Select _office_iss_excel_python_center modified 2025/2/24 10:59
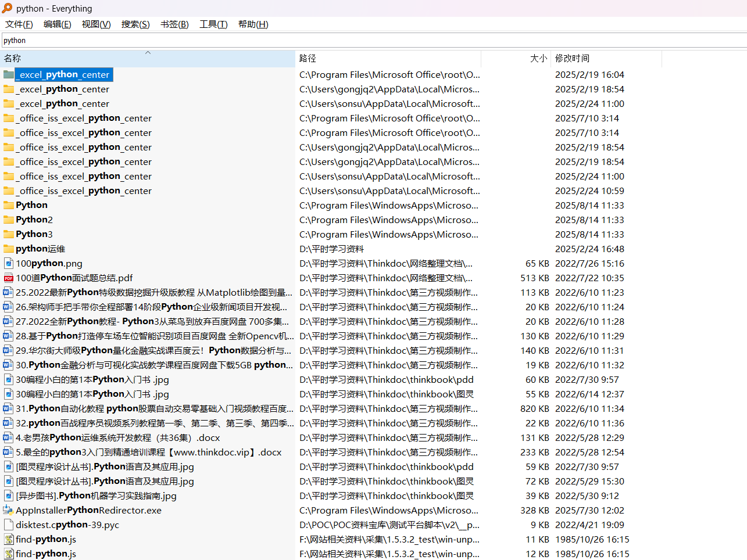The width and height of the screenshot is (747, 560). (84, 191)
